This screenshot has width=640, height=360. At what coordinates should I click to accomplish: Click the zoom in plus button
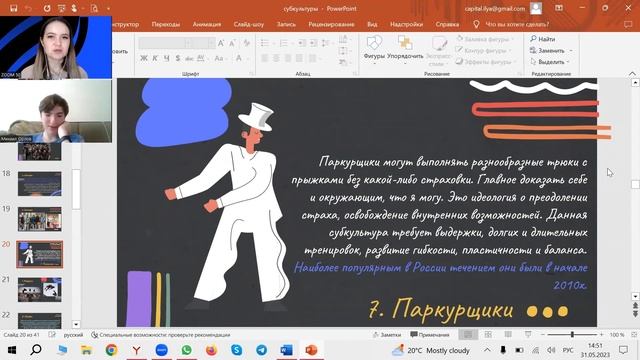click(x=601, y=335)
